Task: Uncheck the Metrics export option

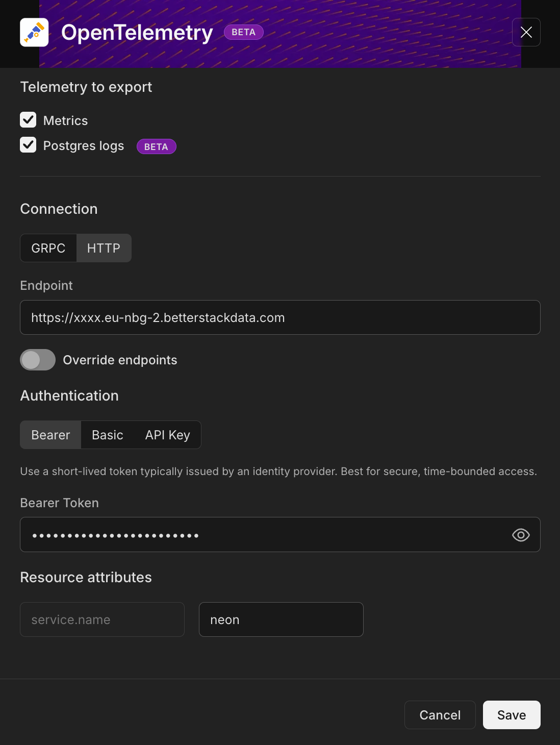Action: (x=28, y=120)
